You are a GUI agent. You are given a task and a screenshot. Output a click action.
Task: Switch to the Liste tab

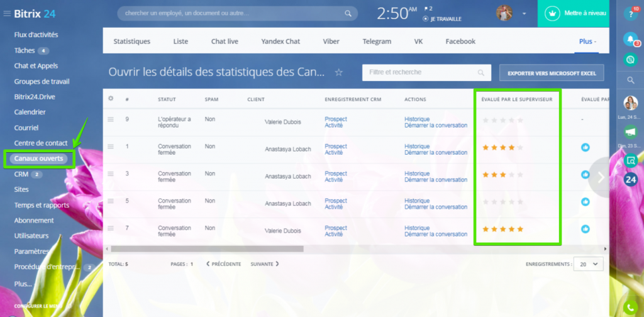180,42
